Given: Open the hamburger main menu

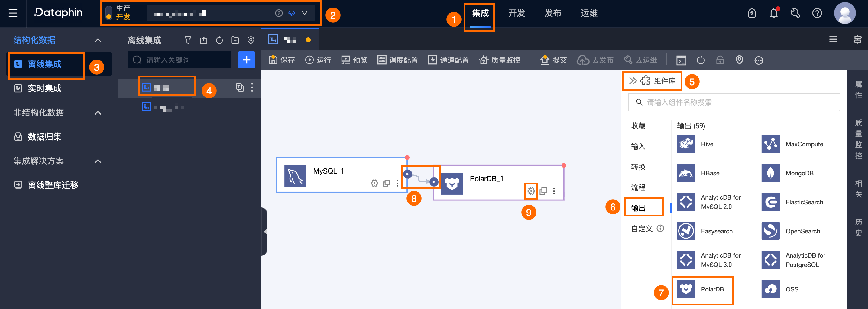Looking at the screenshot, I should (13, 13).
